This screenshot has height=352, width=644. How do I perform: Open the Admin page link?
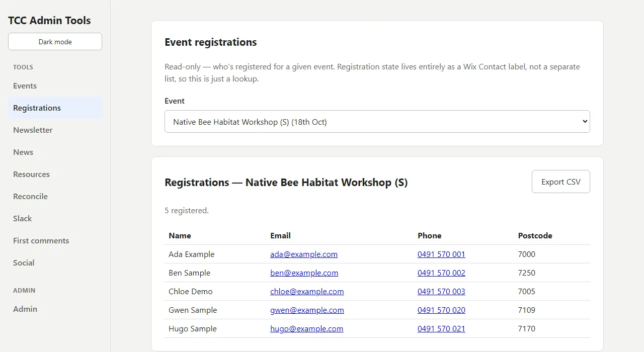[55, 309]
